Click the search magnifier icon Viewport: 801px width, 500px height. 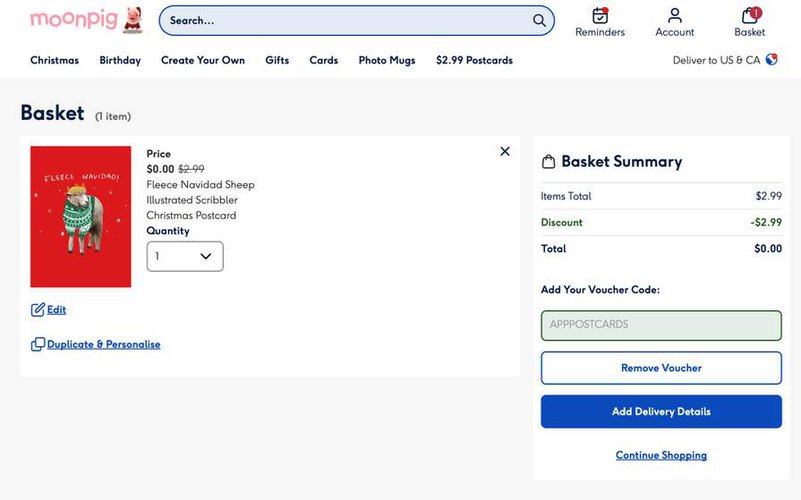[539, 20]
